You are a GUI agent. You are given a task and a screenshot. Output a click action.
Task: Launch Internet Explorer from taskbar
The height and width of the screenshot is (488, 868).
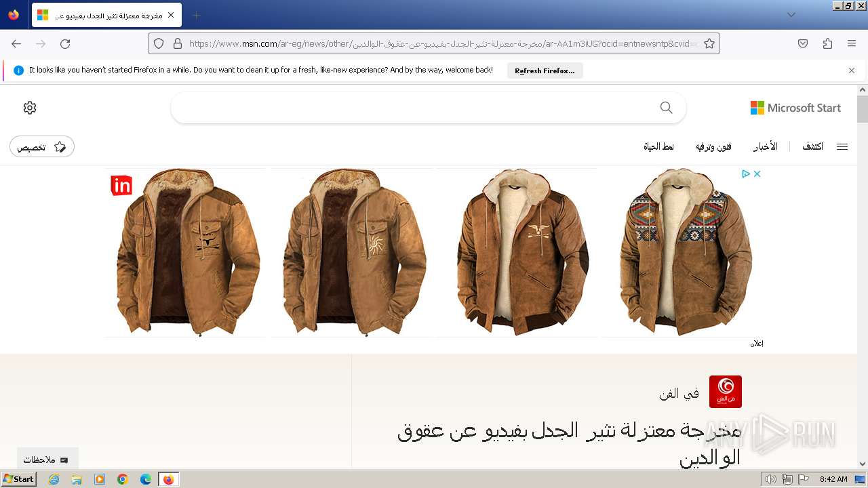click(54, 479)
